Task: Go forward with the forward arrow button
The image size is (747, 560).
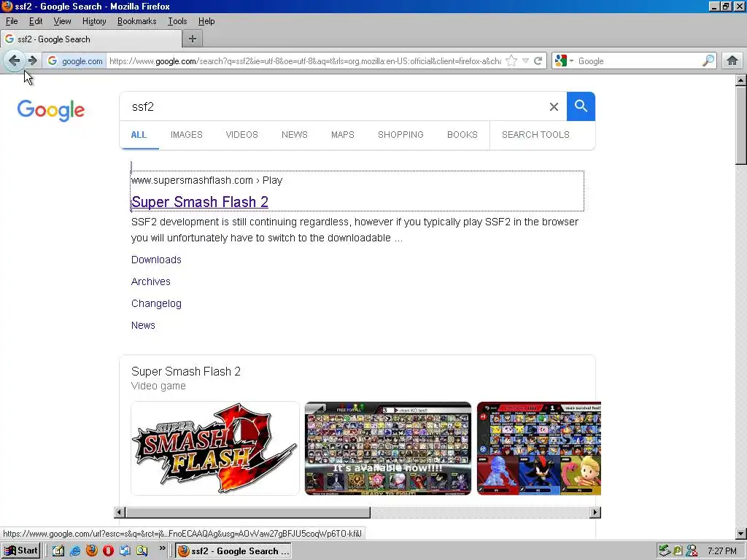Action: coord(32,61)
